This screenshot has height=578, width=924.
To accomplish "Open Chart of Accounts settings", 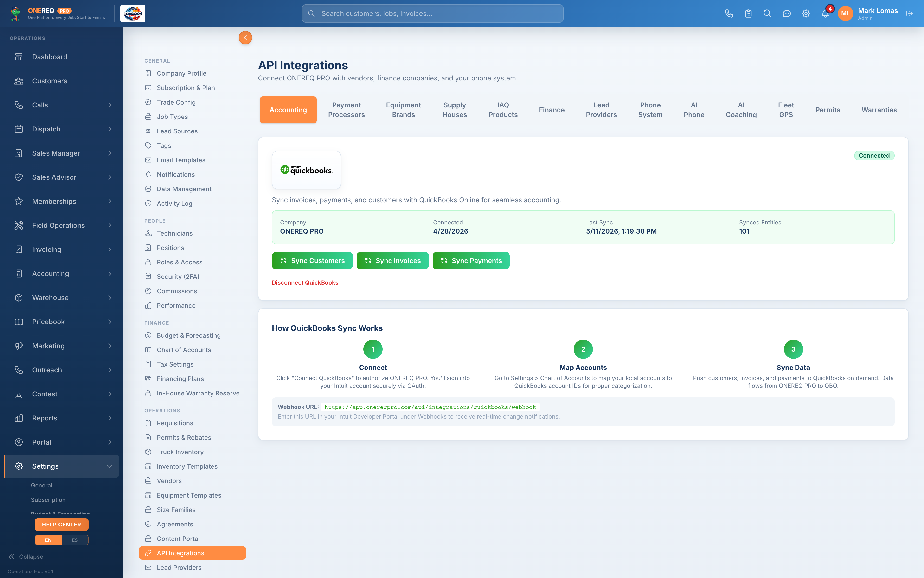I will point(192,350).
